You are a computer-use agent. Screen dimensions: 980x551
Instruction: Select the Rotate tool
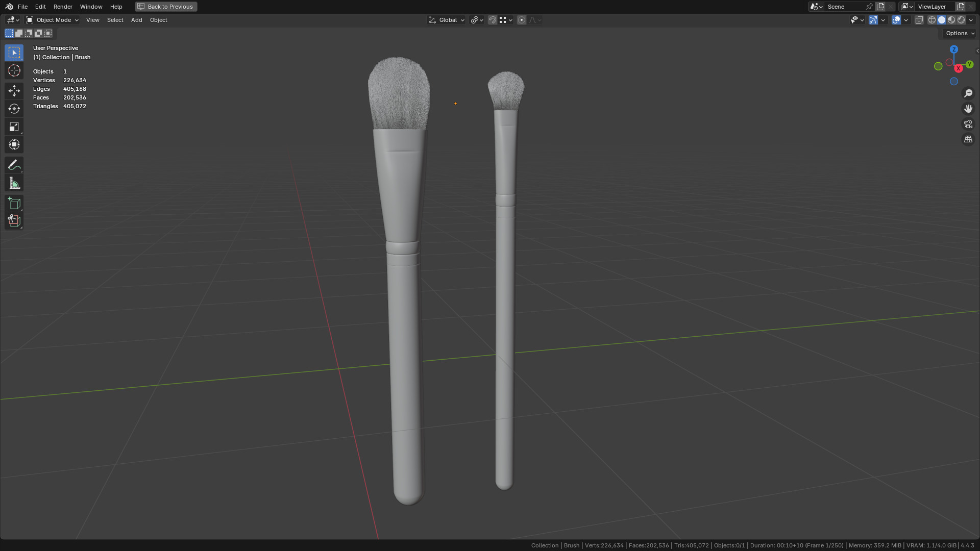pos(14,109)
